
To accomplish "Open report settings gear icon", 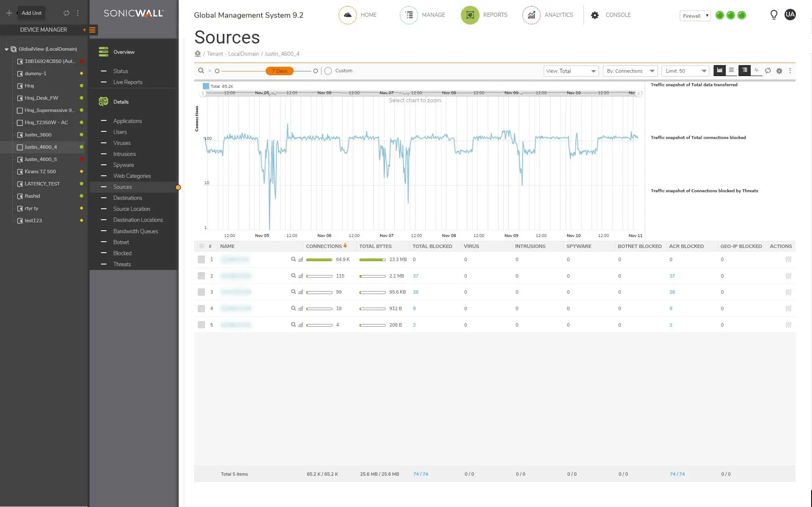I will tap(779, 71).
